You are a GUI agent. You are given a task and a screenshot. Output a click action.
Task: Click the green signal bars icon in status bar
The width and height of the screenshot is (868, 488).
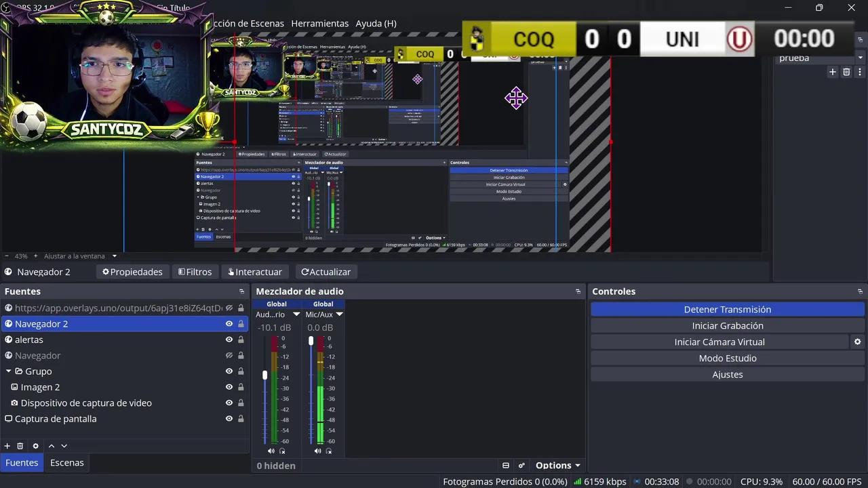click(x=577, y=482)
